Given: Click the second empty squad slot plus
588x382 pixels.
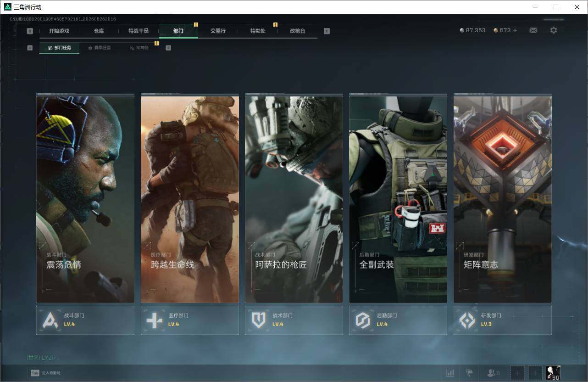Looking at the screenshot, I should [535, 373].
